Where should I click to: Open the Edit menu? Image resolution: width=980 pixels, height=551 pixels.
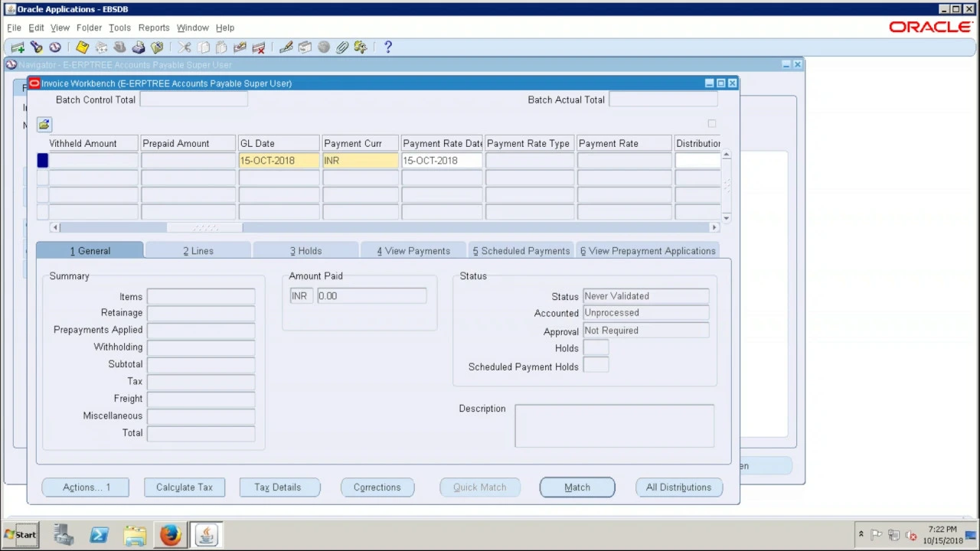[36, 28]
